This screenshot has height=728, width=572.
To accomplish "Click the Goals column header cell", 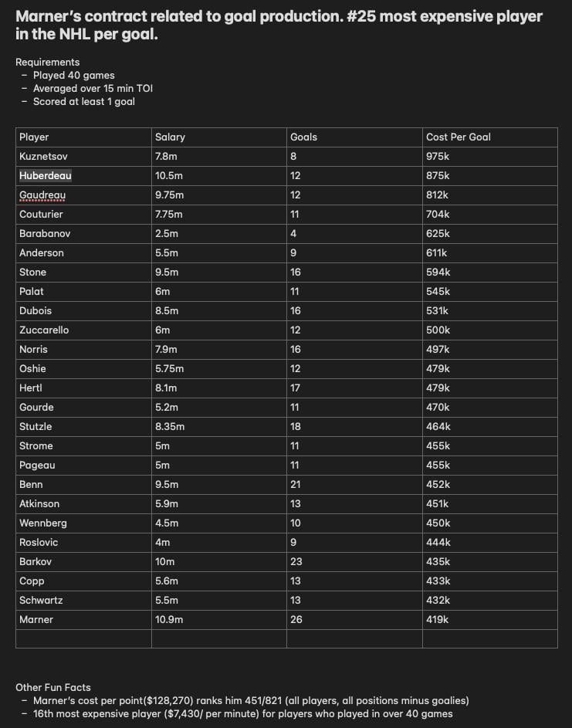I will 355,137.
